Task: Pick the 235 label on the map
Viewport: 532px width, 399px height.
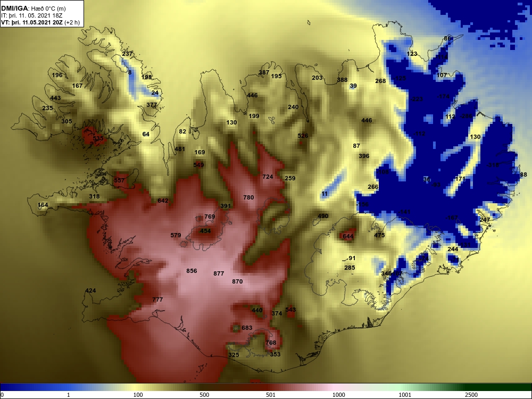Action: tap(47, 108)
